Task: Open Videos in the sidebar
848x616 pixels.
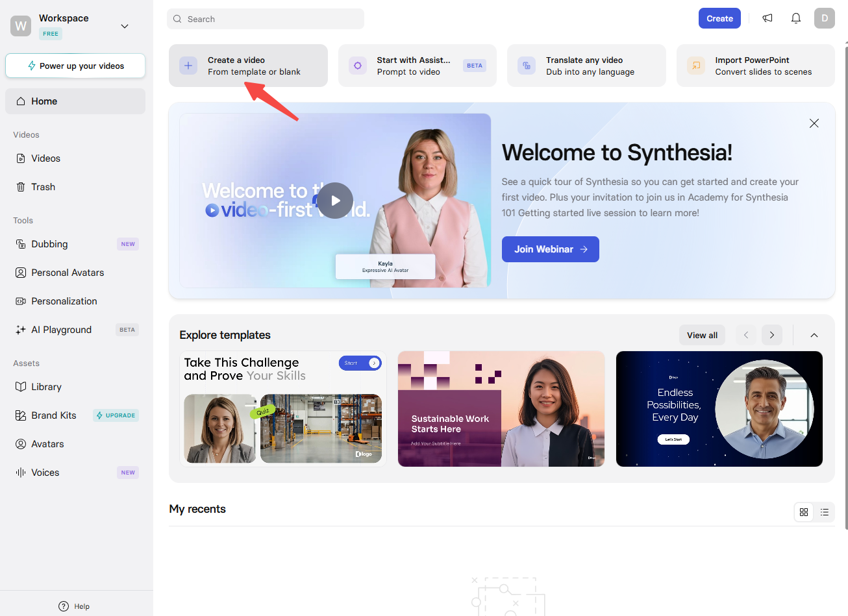Action: tap(75, 158)
